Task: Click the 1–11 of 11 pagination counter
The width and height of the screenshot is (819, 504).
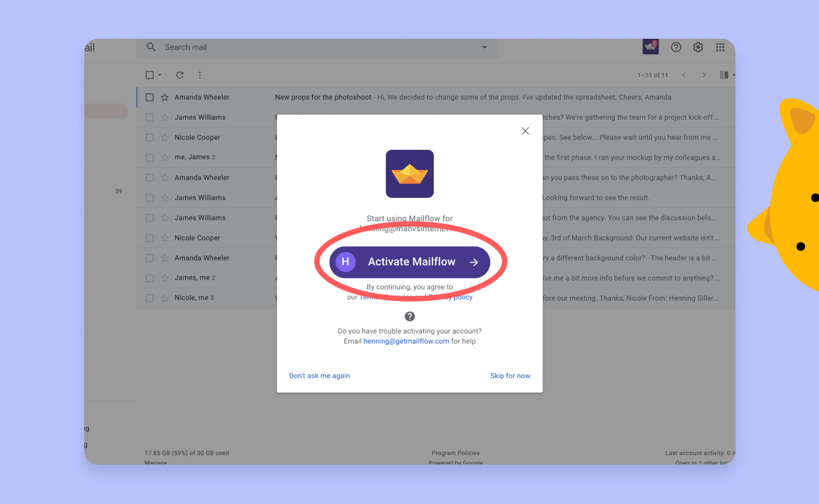Action: point(653,76)
